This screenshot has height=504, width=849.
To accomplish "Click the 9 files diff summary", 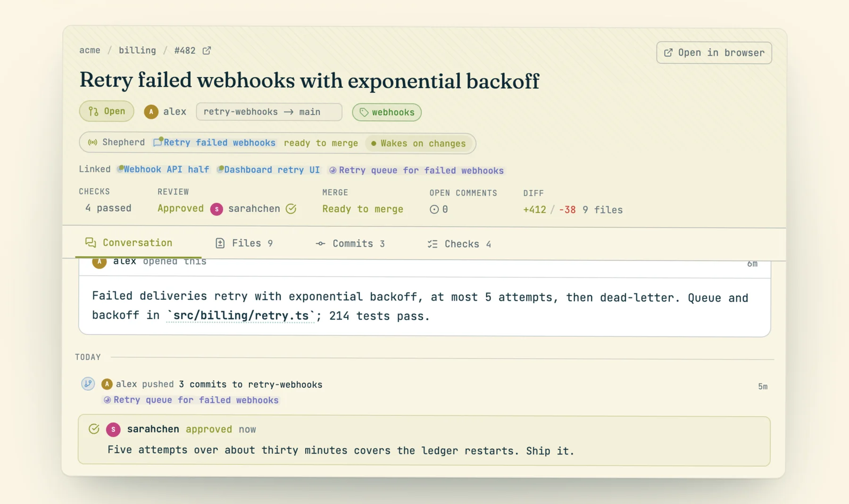I will (x=602, y=210).
